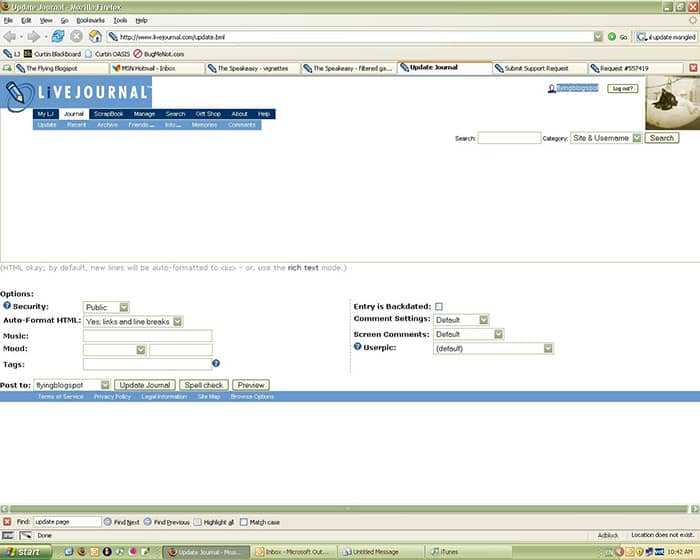The width and height of the screenshot is (700, 560).
Task: Go to the browser Home page icon
Action: tap(95, 36)
